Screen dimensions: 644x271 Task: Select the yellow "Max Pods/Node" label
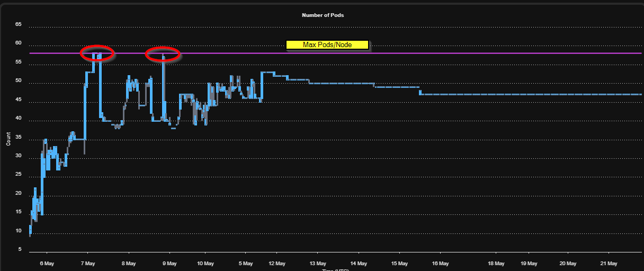(327, 45)
